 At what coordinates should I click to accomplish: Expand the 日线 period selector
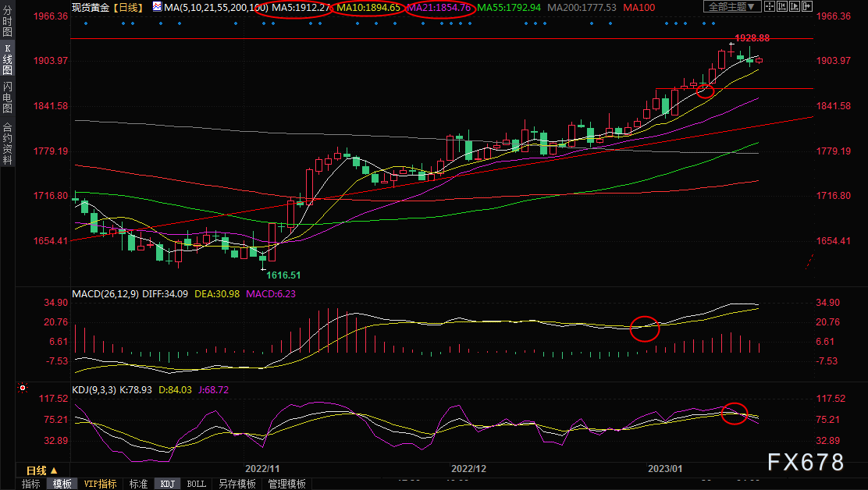point(41,470)
